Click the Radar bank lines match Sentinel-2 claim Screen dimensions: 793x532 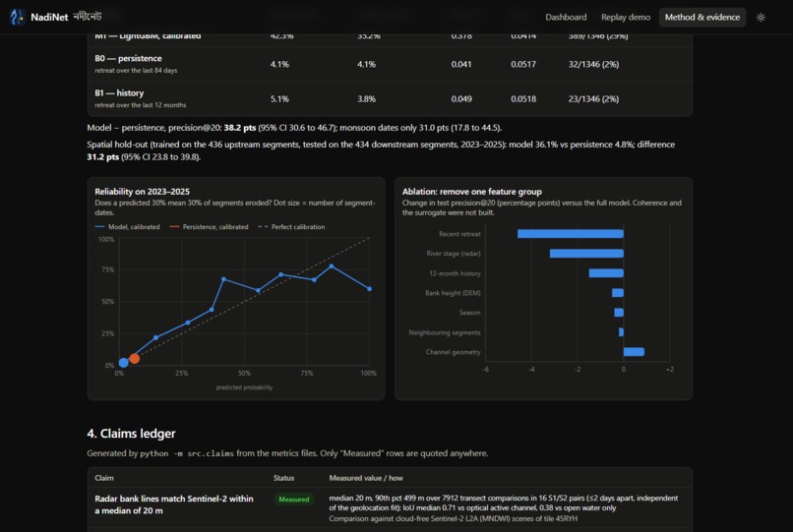pos(174,504)
